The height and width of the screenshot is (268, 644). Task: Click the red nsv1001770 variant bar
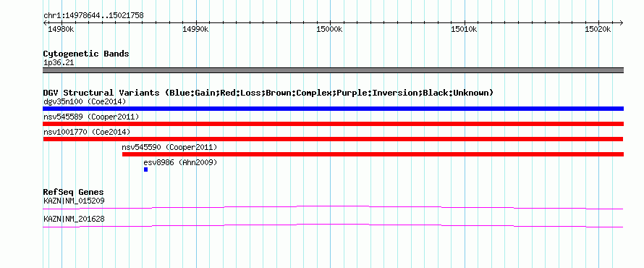tap(333, 139)
